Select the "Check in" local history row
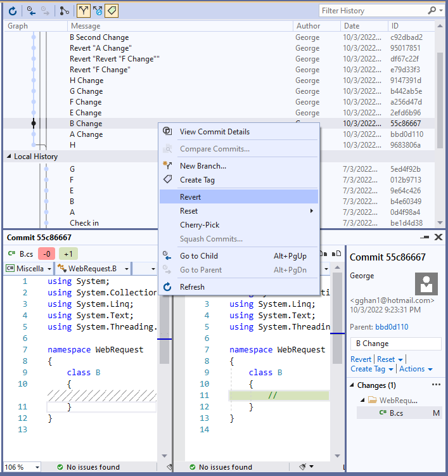448x476 pixels. [x=219, y=223]
